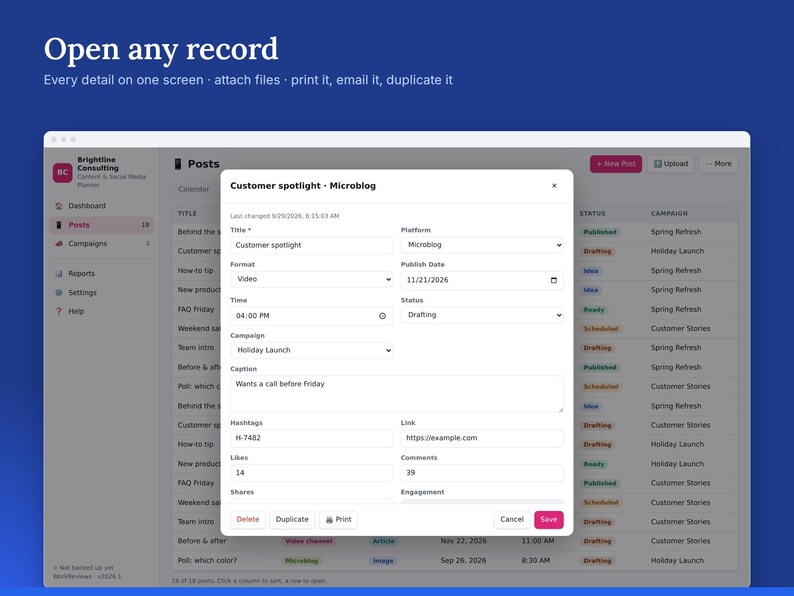
Task: Click the Reports chart icon
Action: (x=59, y=273)
